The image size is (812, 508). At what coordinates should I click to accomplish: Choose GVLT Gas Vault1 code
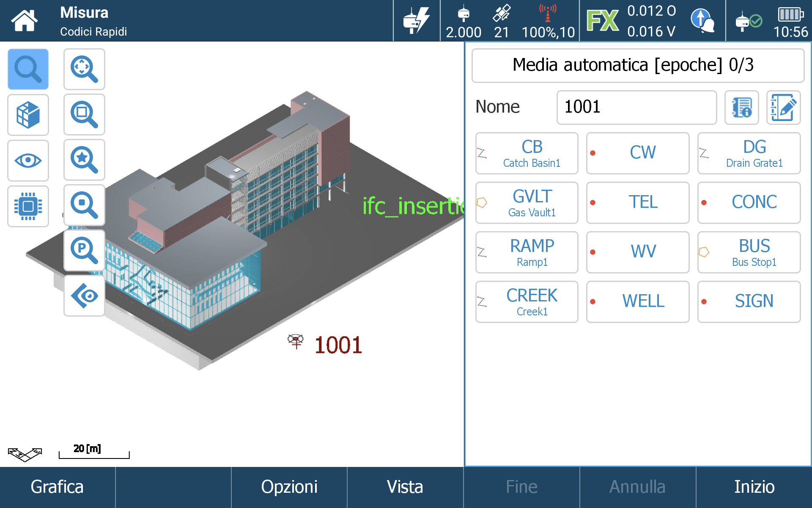coord(527,203)
